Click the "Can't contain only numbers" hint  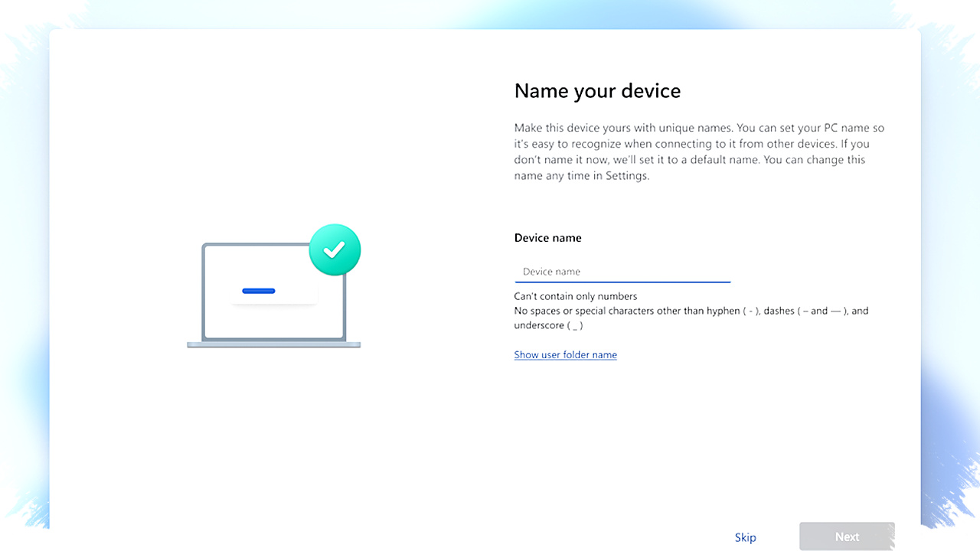tap(575, 296)
